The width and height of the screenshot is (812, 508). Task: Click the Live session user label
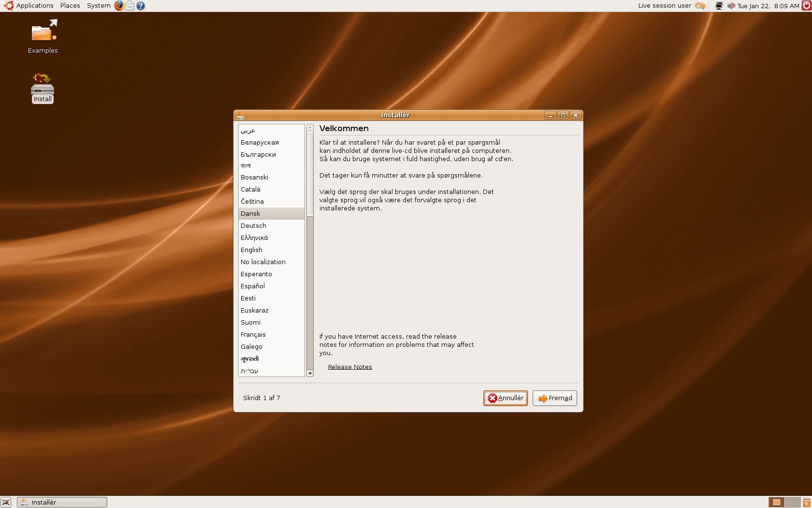[665, 6]
